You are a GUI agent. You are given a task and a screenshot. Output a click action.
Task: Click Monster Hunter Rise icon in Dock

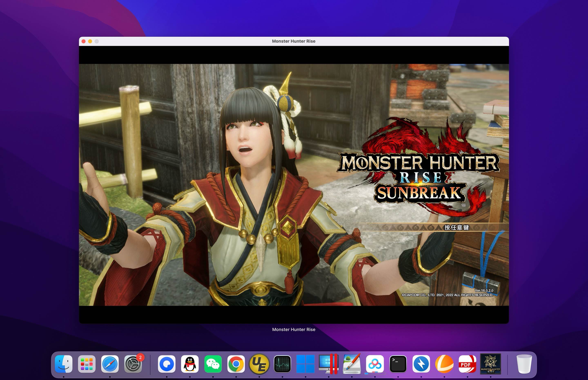[490, 364]
